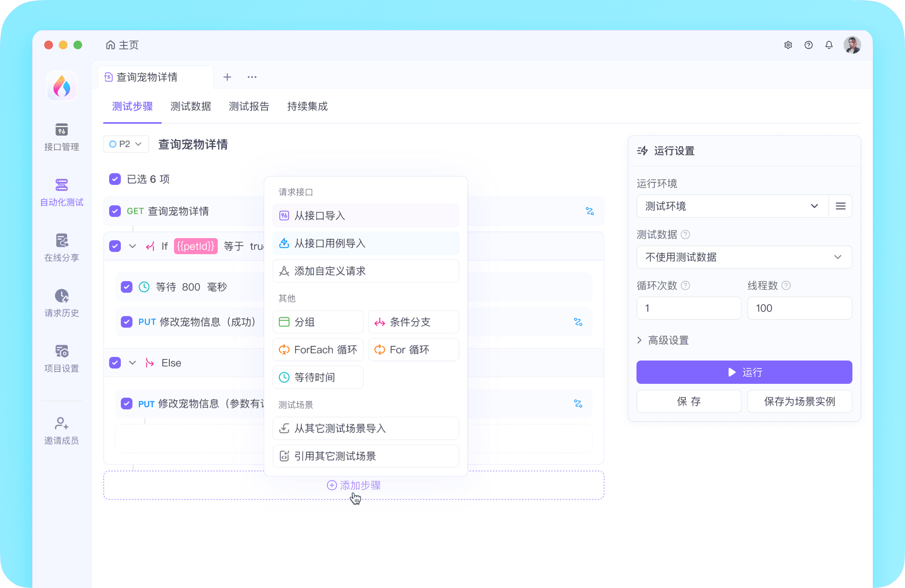
Task: Click the For 循环 icon
Action: [x=379, y=349]
